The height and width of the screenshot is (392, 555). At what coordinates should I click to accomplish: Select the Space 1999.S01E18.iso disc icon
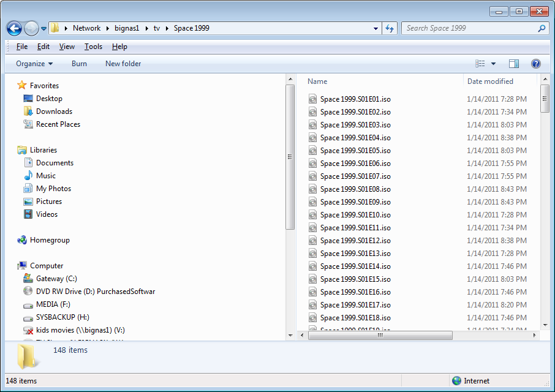pyautogui.click(x=312, y=318)
